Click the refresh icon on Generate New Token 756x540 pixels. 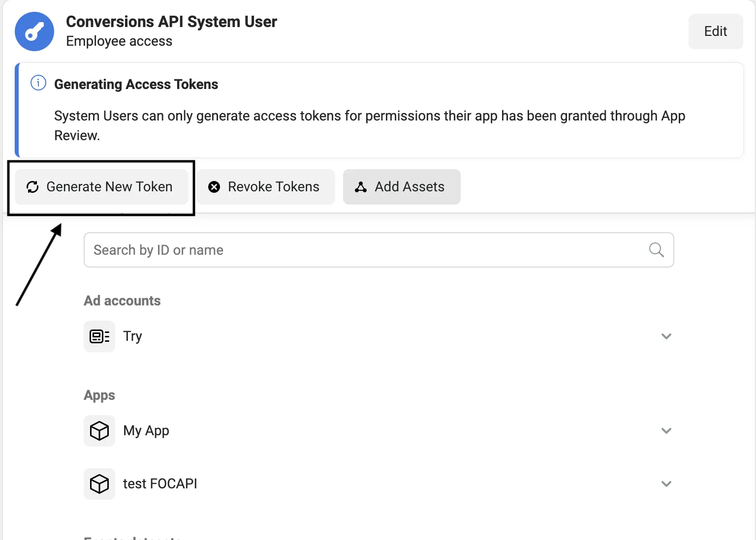coord(32,187)
